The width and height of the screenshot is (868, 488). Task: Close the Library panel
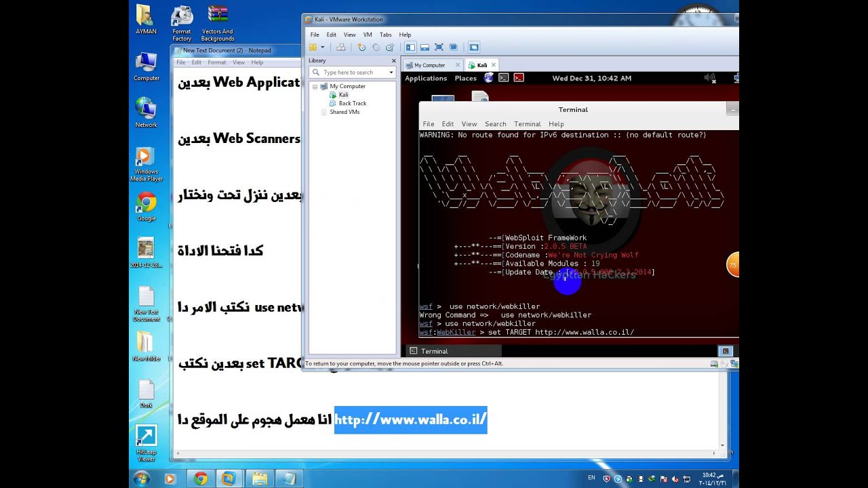click(393, 60)
